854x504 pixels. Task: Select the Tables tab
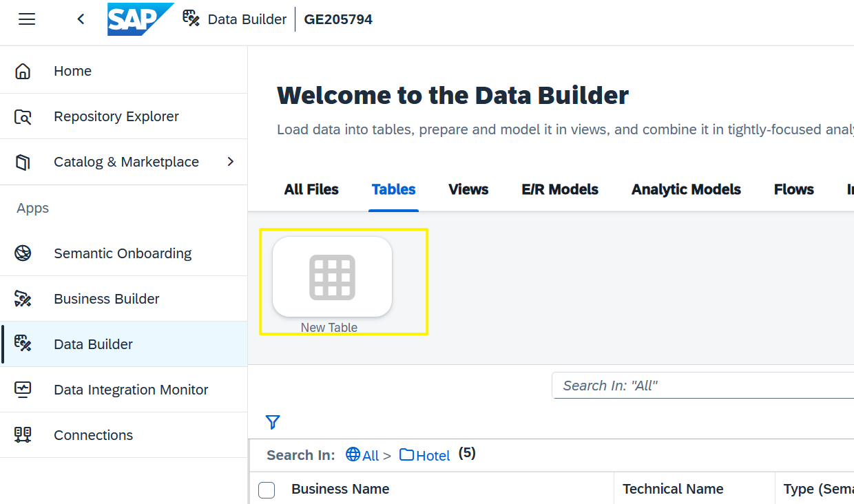[394, 189]
